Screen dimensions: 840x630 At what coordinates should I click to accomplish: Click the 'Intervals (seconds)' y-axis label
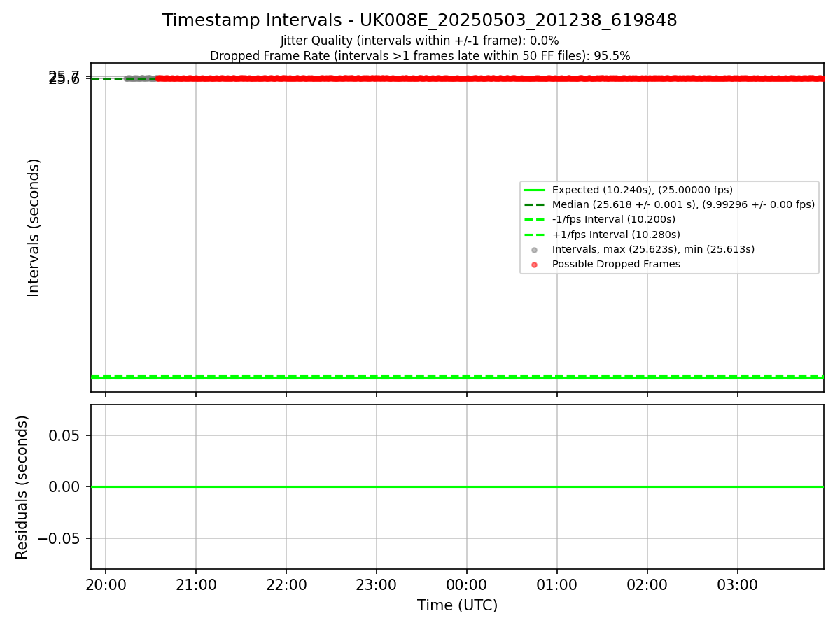34,227
